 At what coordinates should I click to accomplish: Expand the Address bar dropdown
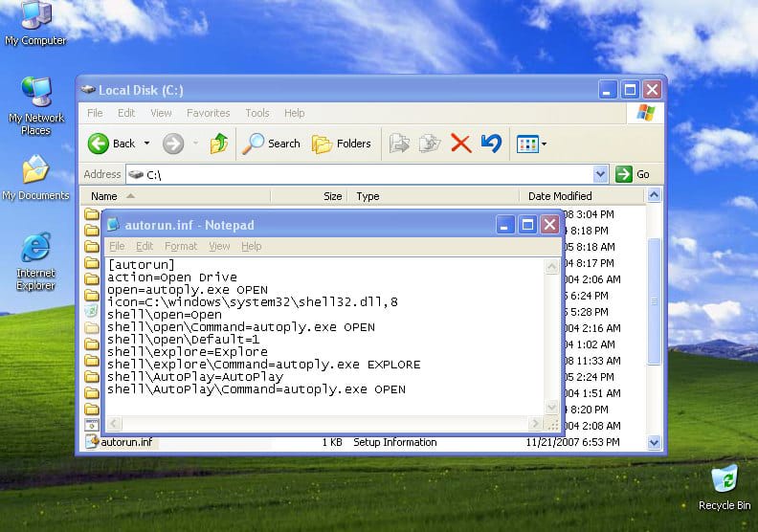pos(600,174)
